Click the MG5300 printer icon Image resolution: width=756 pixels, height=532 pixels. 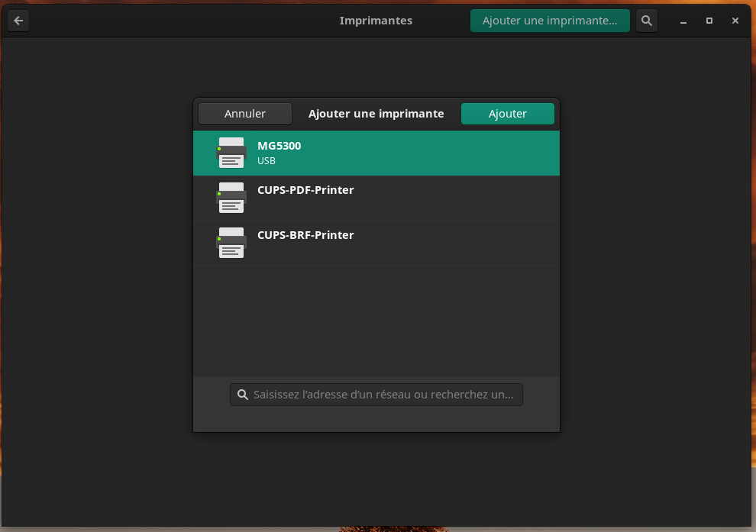[x=231, y=153]
